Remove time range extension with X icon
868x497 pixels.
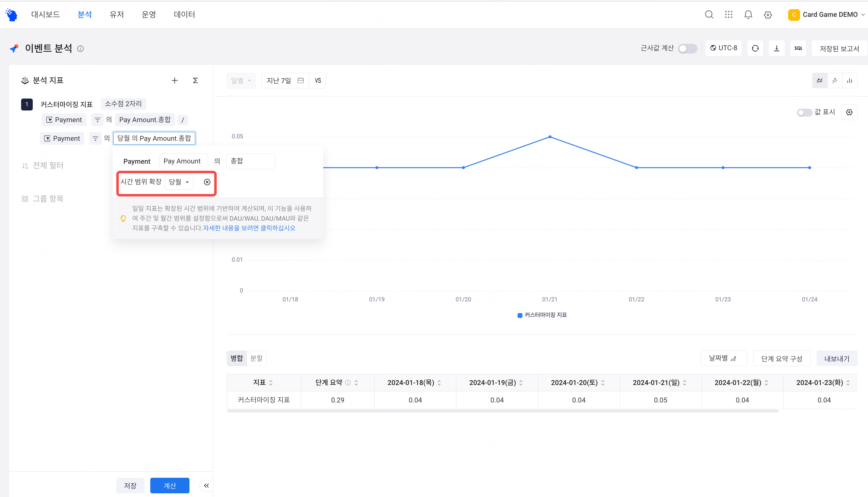coord(207,182)
